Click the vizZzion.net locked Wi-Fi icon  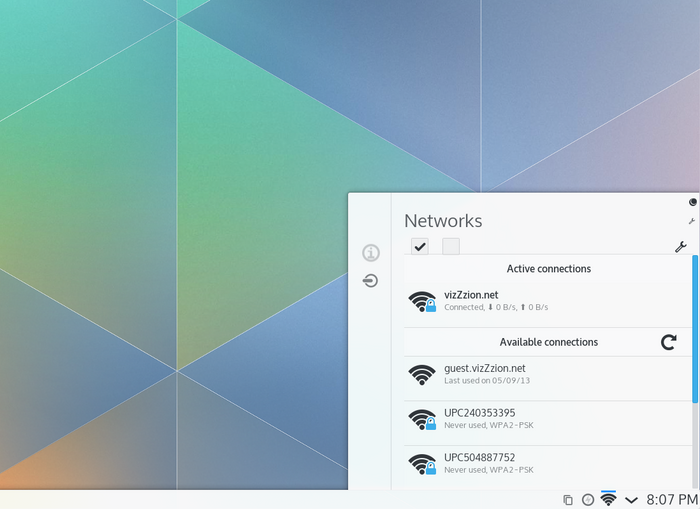click(422, 301)
